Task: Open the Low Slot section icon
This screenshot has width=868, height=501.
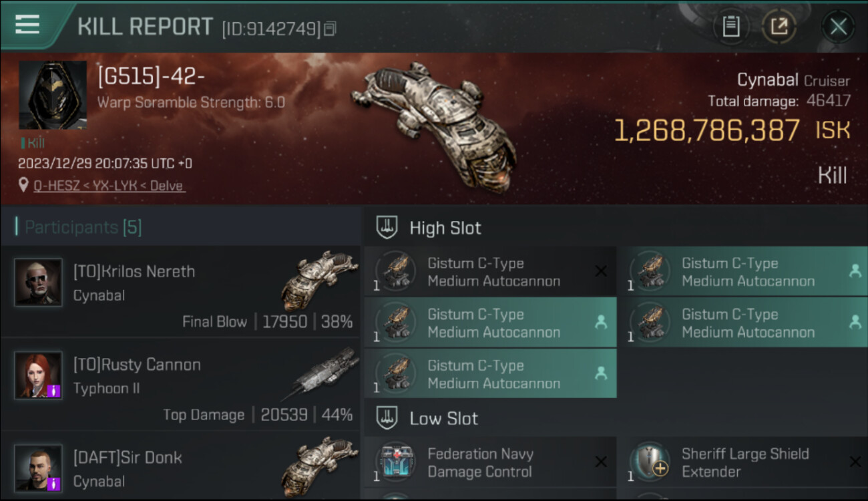Action: [387, 419]
